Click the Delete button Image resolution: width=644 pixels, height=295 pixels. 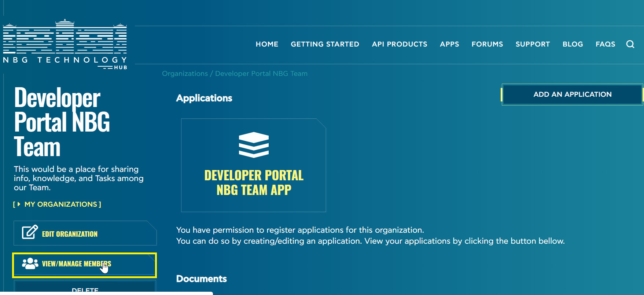click(85, 288)
